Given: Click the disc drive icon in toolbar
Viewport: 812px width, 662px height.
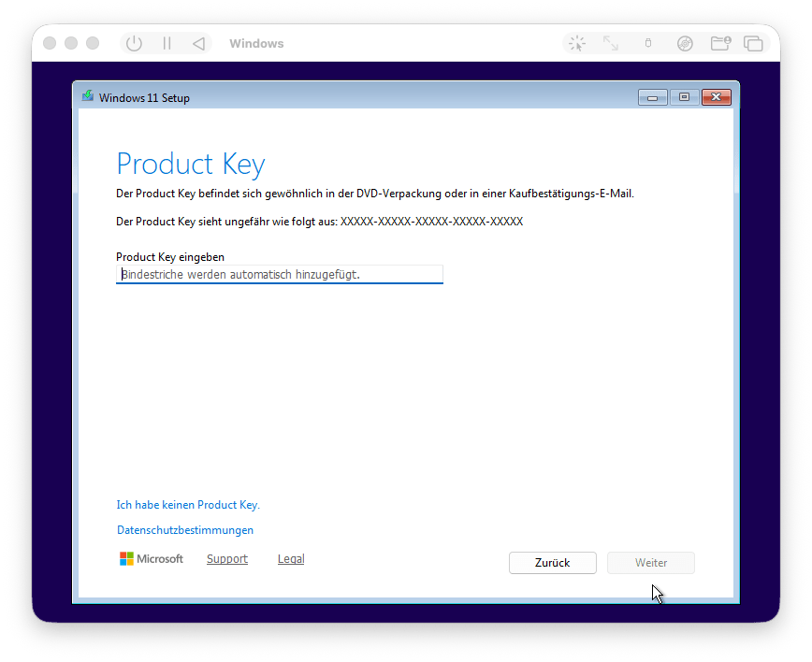Looking at the screenshot, I should tap(685, 43).
